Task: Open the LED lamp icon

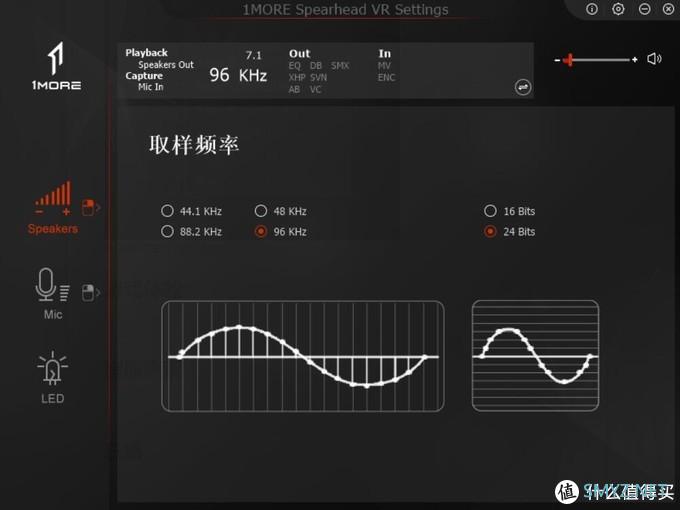Action: (52, 368)
